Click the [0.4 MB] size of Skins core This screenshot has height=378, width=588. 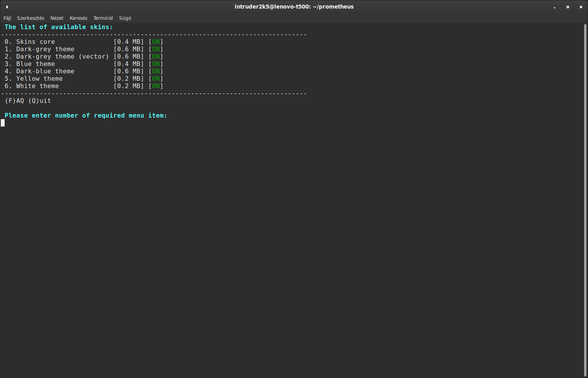pos(129,42)
